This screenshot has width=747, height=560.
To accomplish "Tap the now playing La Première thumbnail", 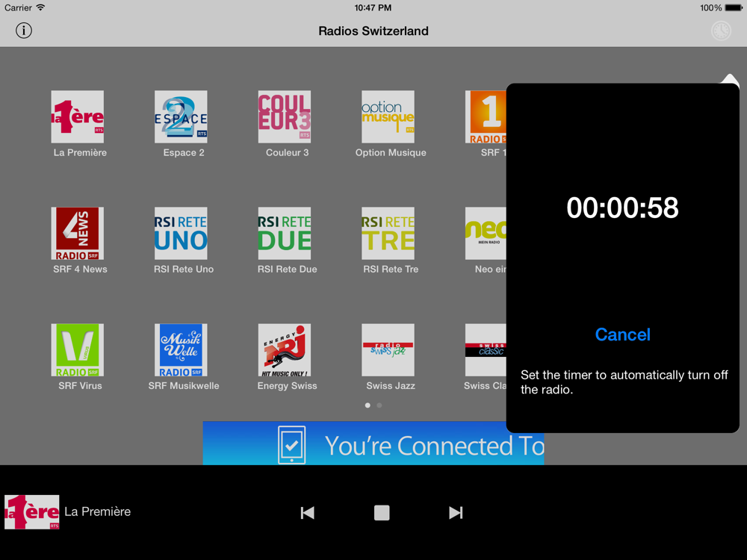I will click(x=32, y=512).
